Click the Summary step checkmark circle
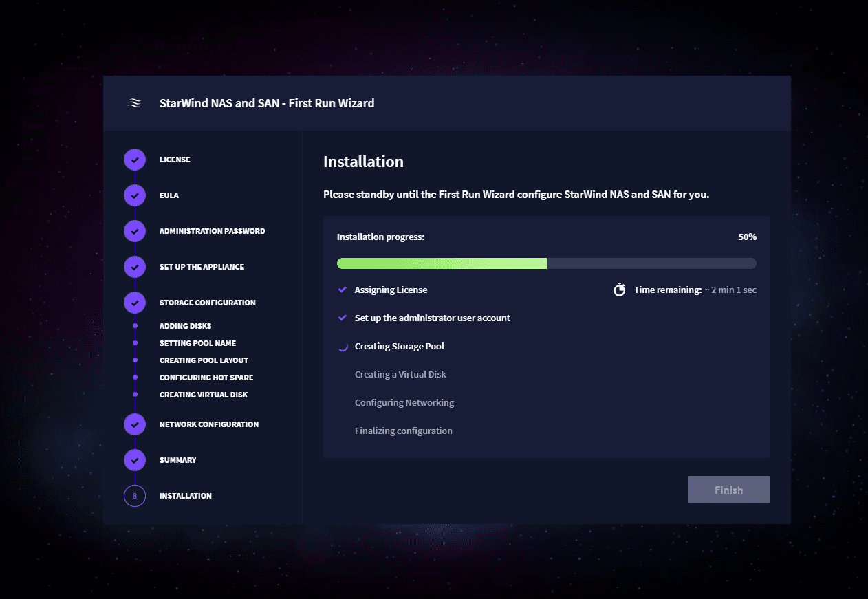Viewport: 868px width, 599px height. (x=135, y=460)
